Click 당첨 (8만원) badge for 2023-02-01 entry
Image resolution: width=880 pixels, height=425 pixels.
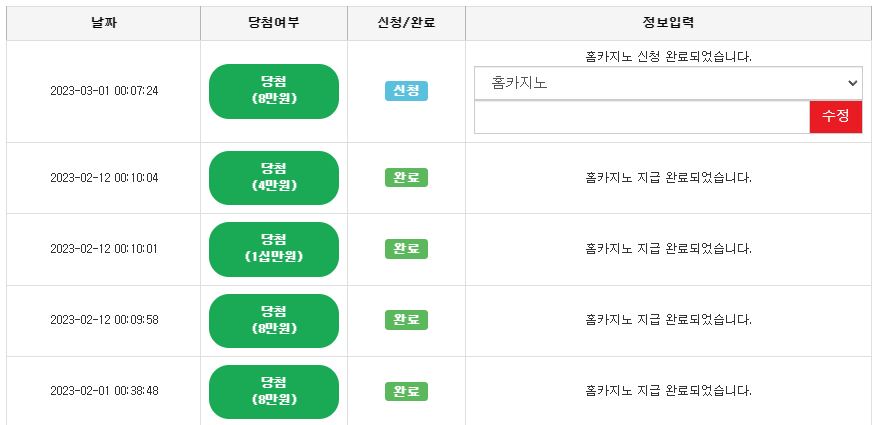point(274,392)
